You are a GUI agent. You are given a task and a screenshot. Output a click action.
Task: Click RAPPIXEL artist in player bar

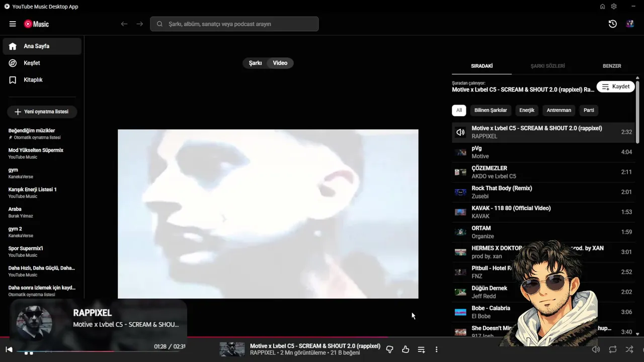[263, 353]
